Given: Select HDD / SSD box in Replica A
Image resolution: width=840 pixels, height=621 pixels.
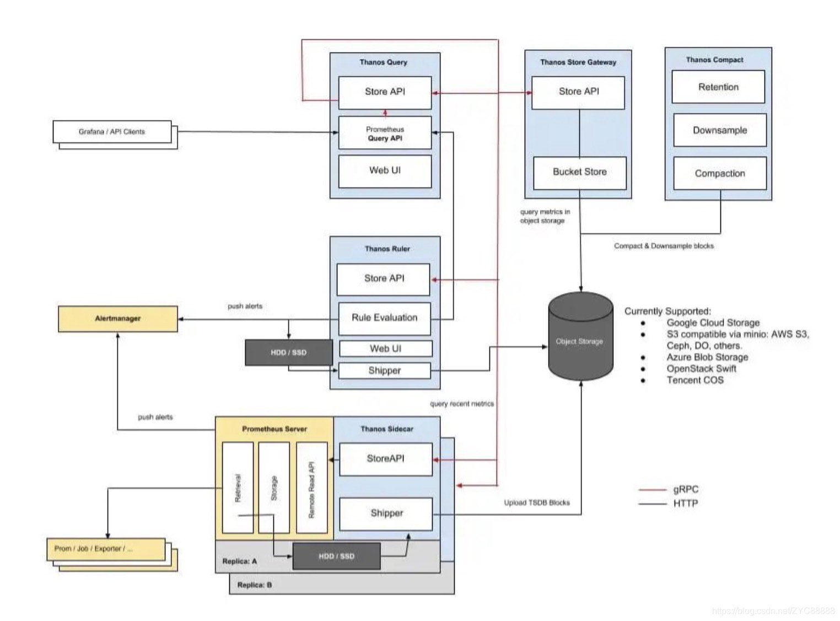Looking at the screenshot, I should [x=336, y=556].
